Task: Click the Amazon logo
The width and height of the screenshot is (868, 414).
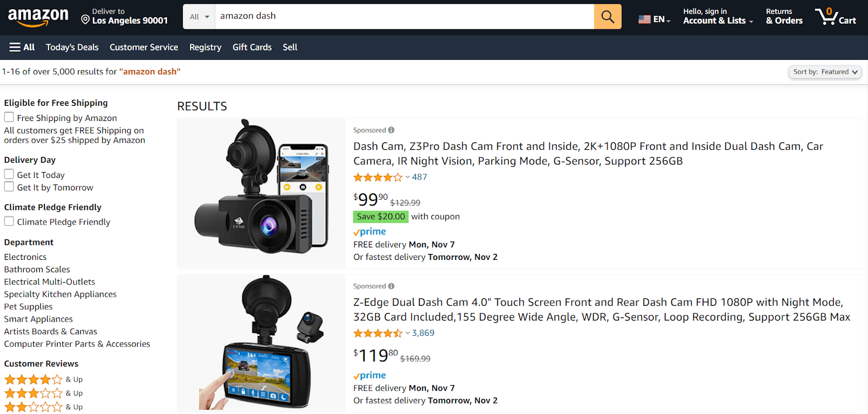Action: pyautogui.click(x=38, y=17)
